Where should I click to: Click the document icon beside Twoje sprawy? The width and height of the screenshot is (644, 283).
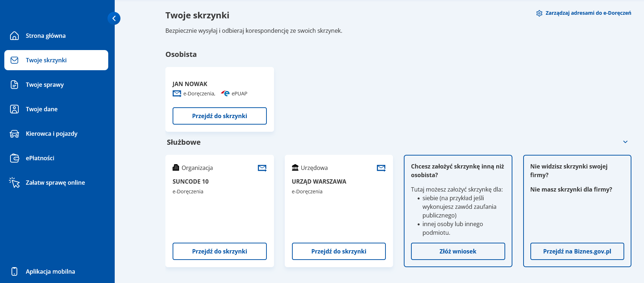(14, 85)
